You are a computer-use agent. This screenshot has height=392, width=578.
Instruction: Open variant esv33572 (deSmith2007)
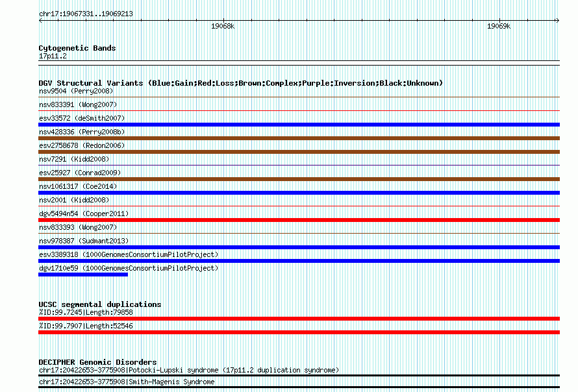coord(82,118)
